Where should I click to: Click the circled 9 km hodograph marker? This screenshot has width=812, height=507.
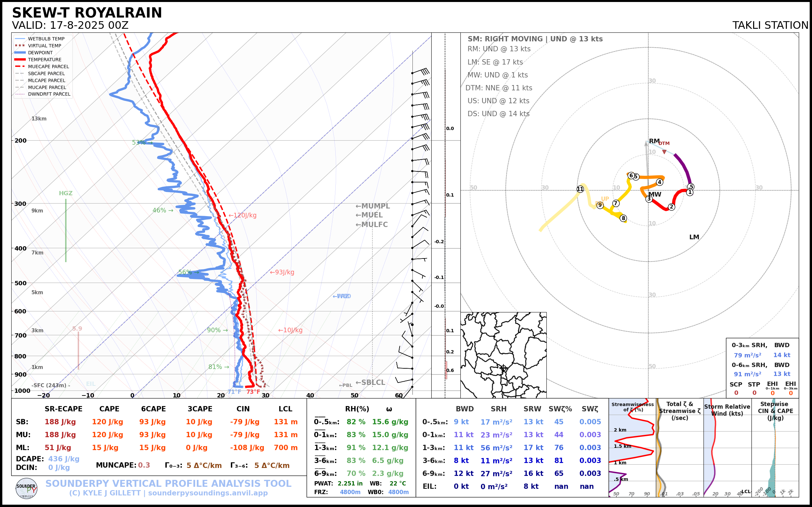click(x=600, y=205)
